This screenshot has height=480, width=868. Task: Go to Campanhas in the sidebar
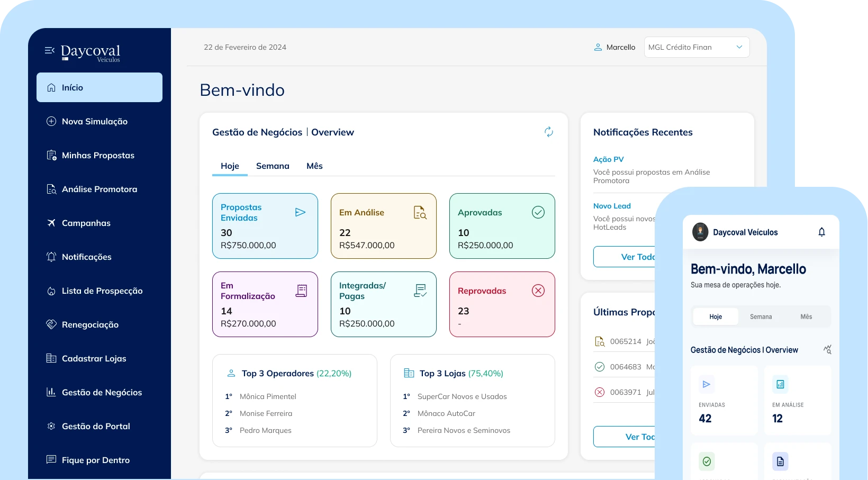click(85, 223)
